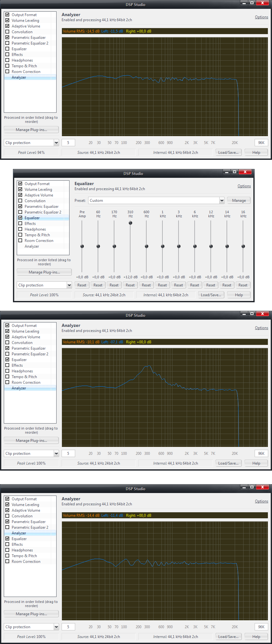This screenshot has height=644, width=272.
Task: Click Help in the Equalizer window
Action: [x=239, y=295]
